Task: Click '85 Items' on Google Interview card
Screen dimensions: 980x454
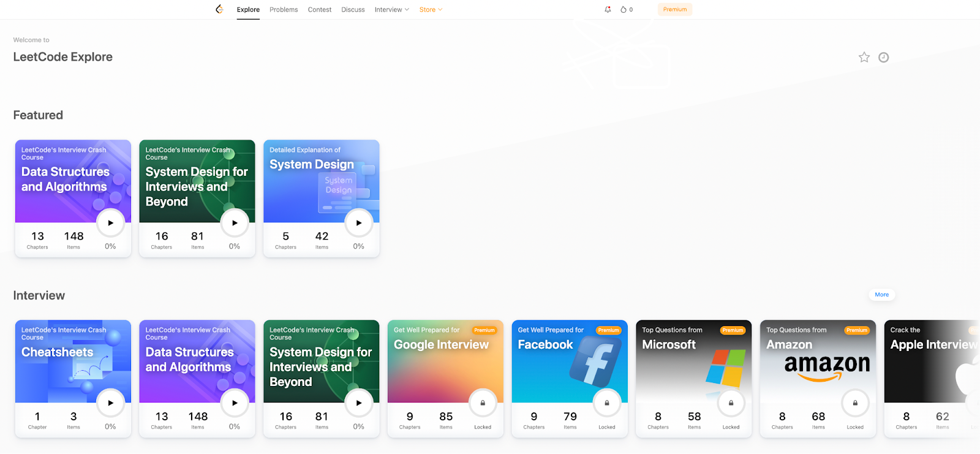Action: [446, 420]
